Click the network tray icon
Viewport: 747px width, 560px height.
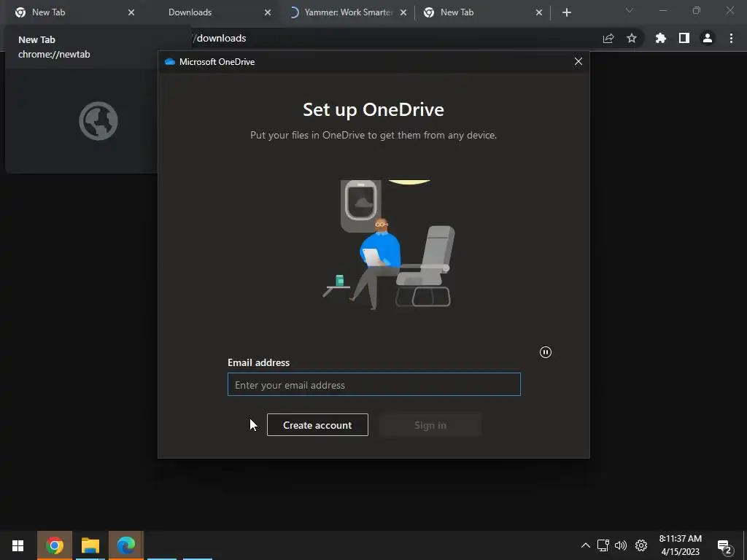[603, 545]
